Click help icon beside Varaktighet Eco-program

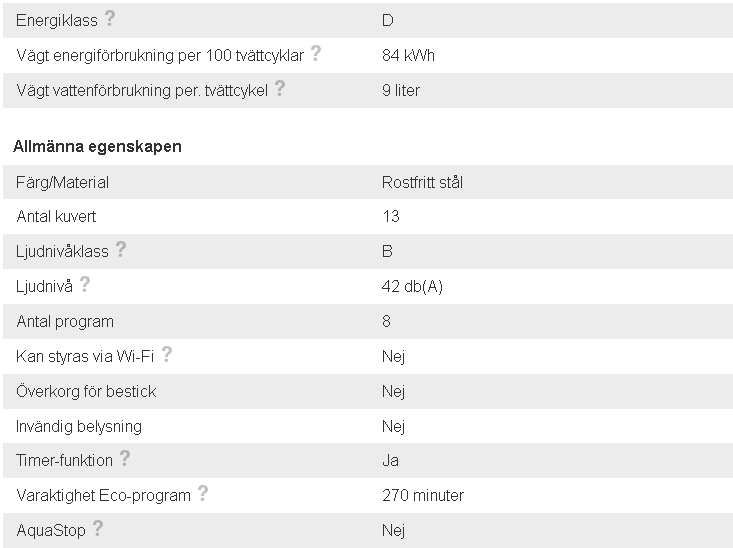pos(202,493)
